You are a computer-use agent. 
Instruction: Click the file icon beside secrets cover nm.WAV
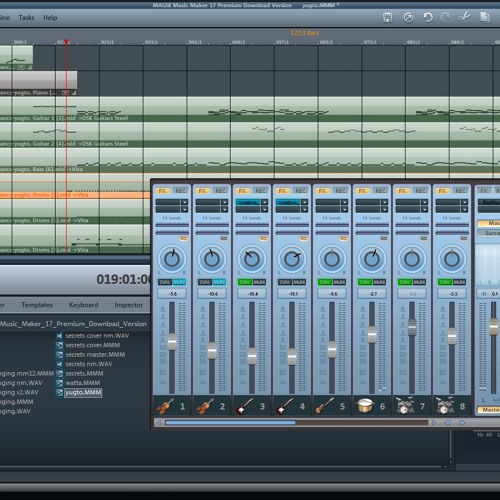click(59, 336)
